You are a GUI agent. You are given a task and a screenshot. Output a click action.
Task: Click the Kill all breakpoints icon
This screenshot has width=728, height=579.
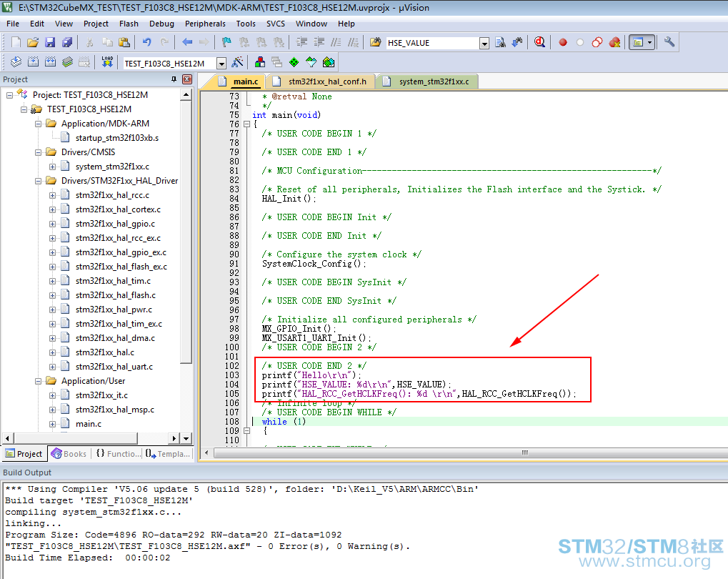pos(614,42)
